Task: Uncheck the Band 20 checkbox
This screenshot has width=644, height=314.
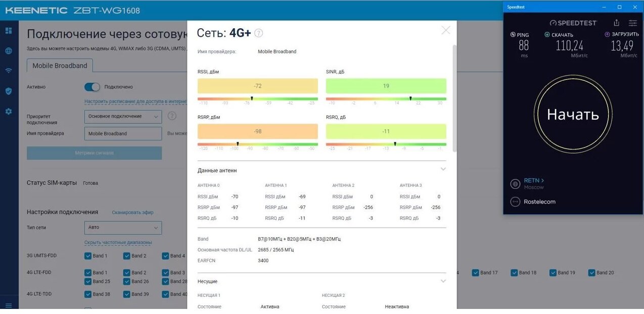Action: (x=592, y=273)
